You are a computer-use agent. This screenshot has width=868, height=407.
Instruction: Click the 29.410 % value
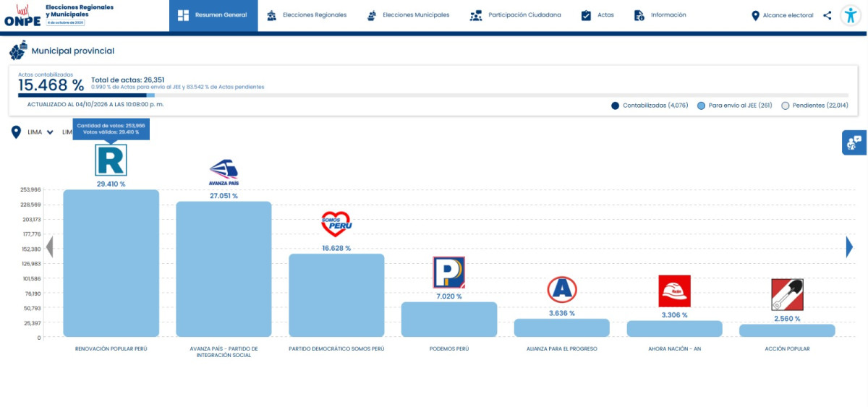click(111, 184)
